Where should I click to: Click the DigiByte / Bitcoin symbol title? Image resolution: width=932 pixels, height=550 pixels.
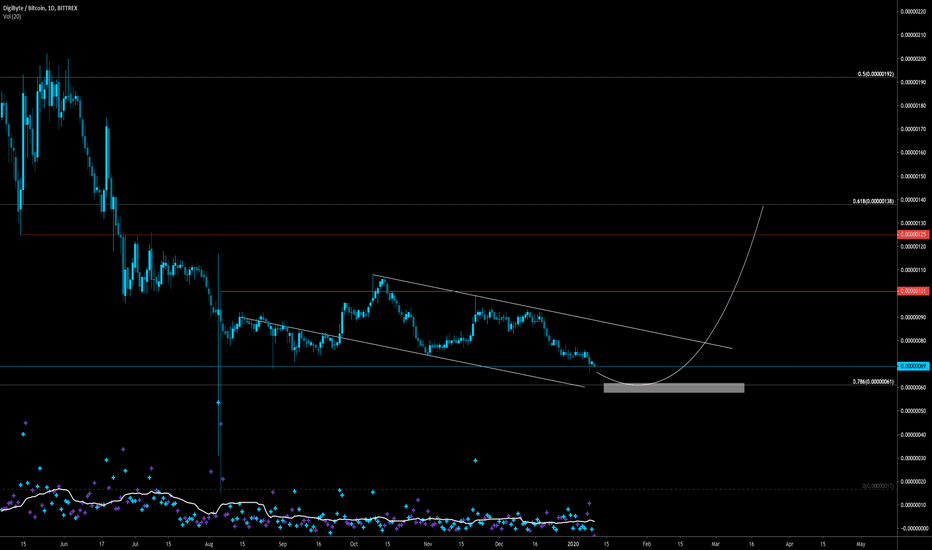[x=40, y=8]
